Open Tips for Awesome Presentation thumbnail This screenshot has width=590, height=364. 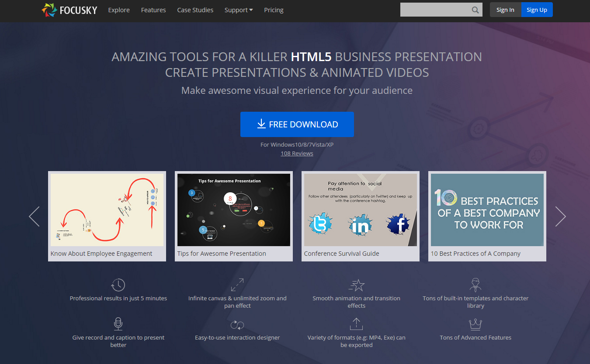234,210
